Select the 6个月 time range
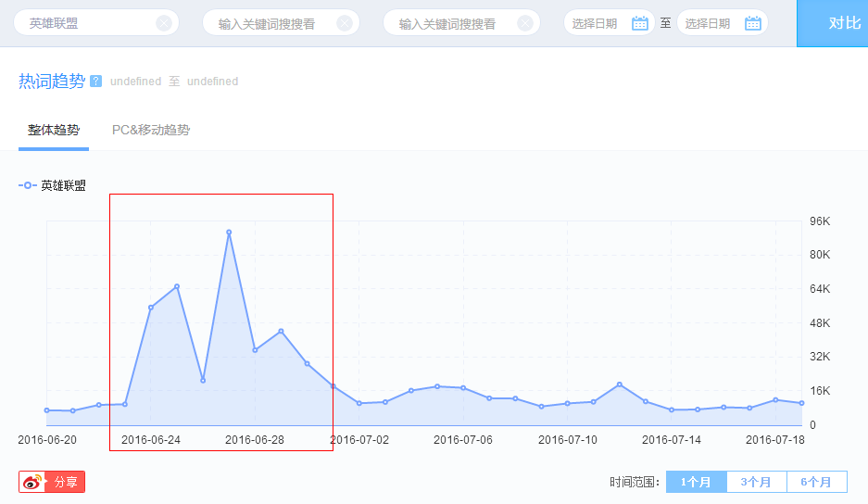 click(816, 482)
